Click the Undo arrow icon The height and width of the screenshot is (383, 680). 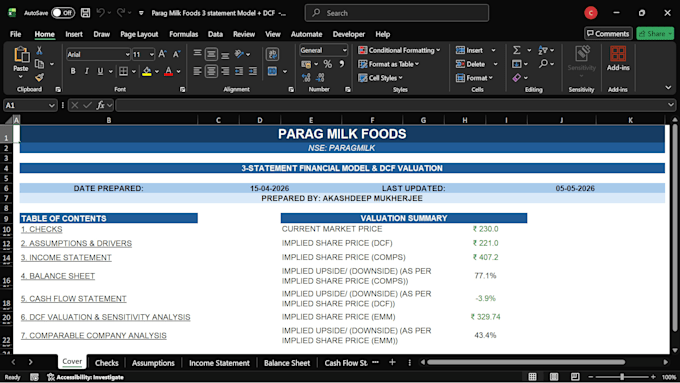click(100, 13)
